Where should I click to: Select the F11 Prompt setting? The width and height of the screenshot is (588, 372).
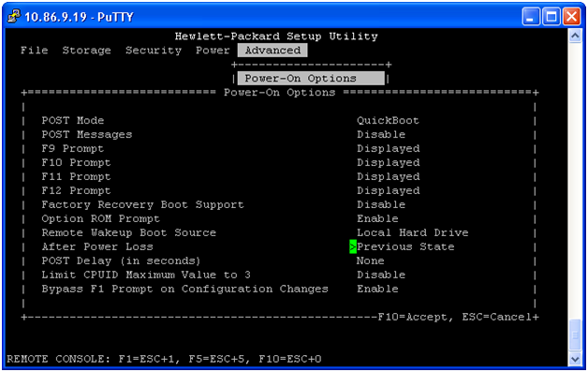point(76,176)
